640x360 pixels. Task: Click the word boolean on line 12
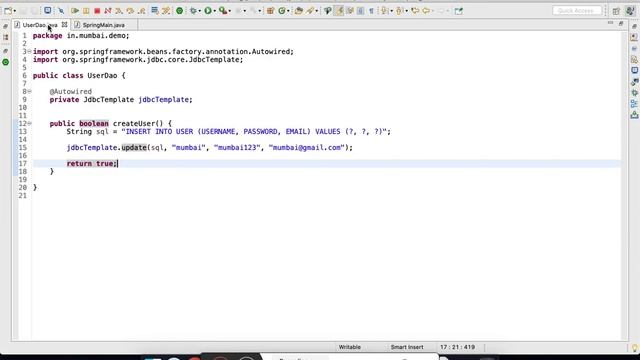pyautogui.click(x=94, y=123)
